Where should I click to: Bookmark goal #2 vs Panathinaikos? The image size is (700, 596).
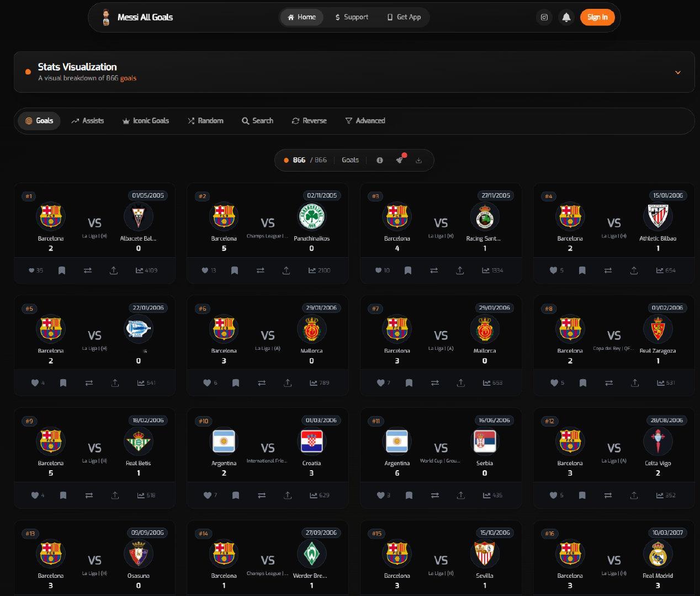(235, 270)
